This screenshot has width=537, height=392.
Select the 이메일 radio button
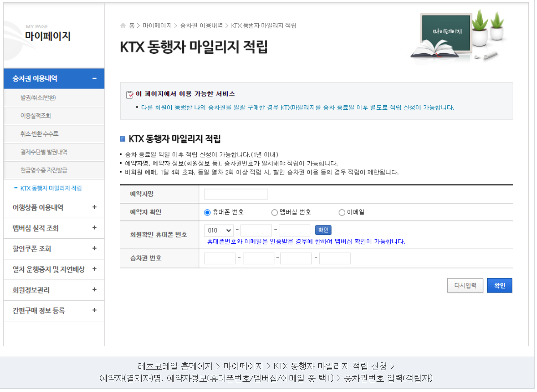click(342, 213)
